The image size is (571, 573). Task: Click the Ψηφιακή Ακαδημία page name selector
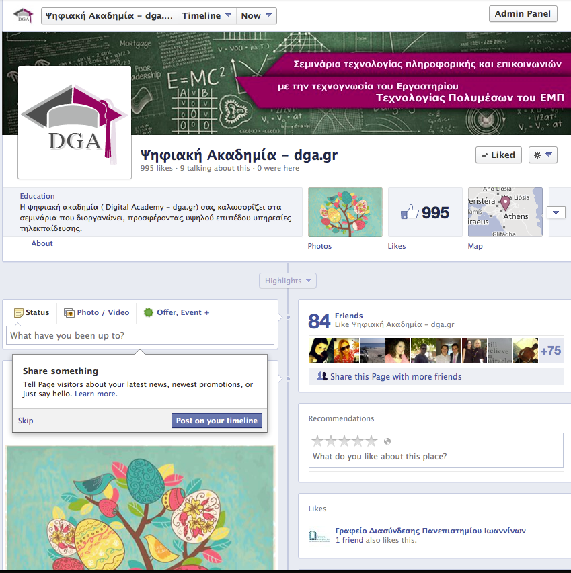pos(110,16)
